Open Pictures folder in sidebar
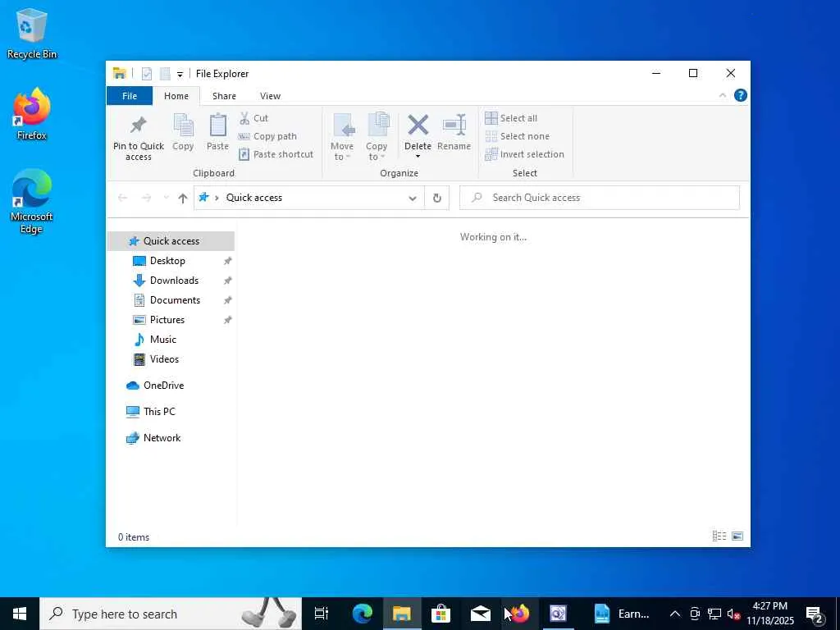The image size is (840, 630). (167, 320)
